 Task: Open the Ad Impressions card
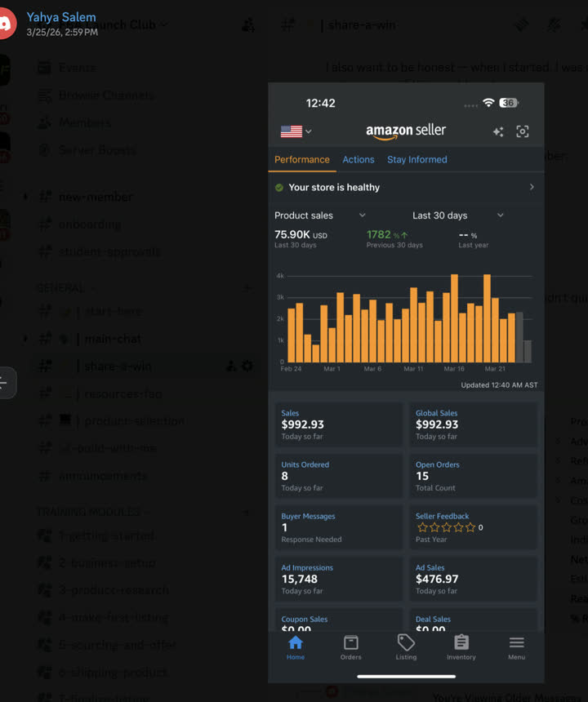click(339, 579)
